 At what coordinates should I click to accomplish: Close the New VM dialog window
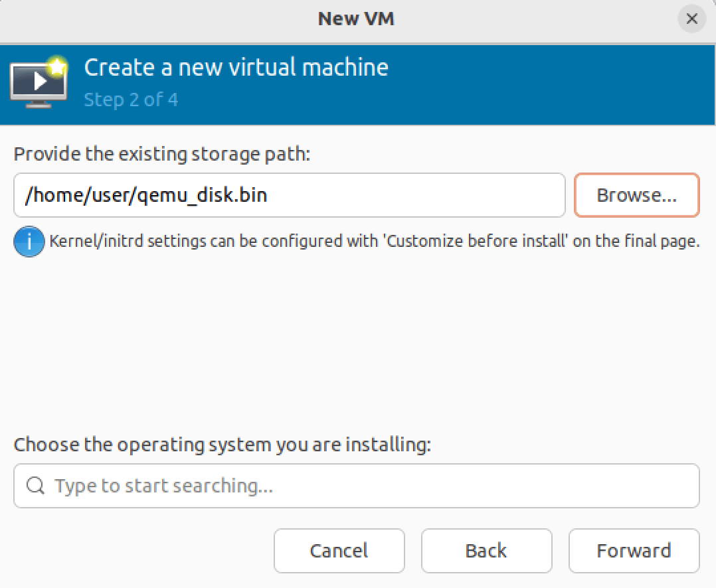coord(691,19)
